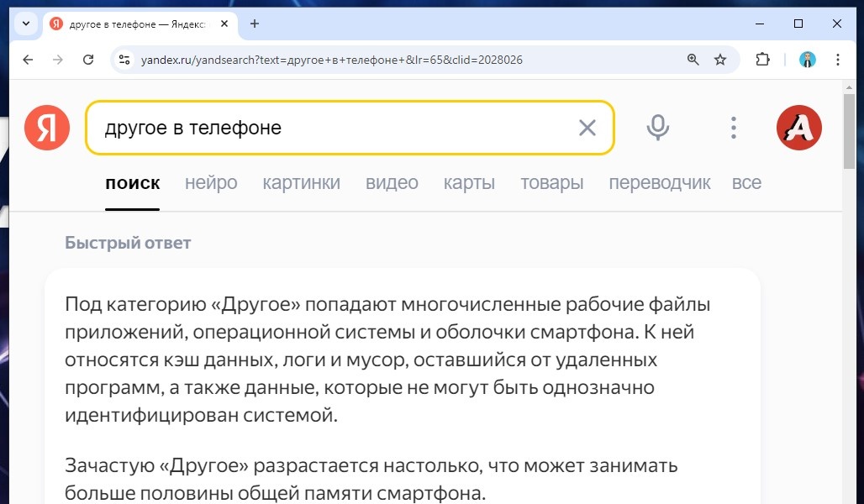The width and height of the screenshot is (864, 504).
Task: Open the Yandex account avatar
Action: 798,127
